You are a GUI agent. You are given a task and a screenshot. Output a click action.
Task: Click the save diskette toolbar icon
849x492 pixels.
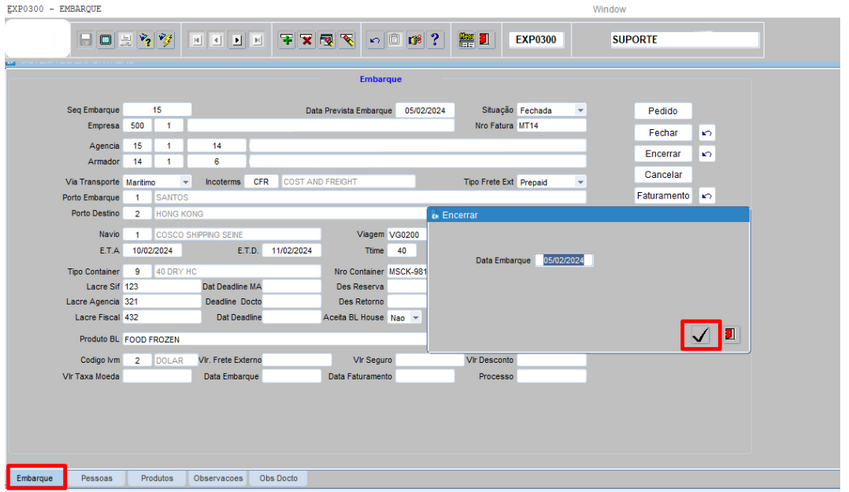[86, 40]
